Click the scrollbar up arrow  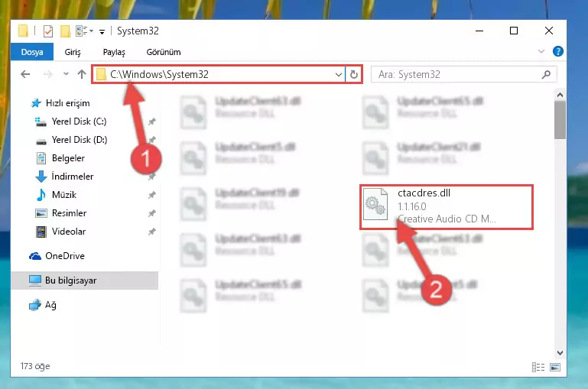560,95
